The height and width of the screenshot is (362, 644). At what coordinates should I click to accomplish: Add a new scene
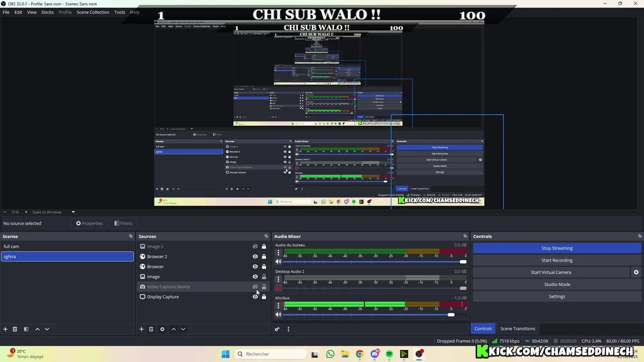pyautogui.click(x=6, y=329)
